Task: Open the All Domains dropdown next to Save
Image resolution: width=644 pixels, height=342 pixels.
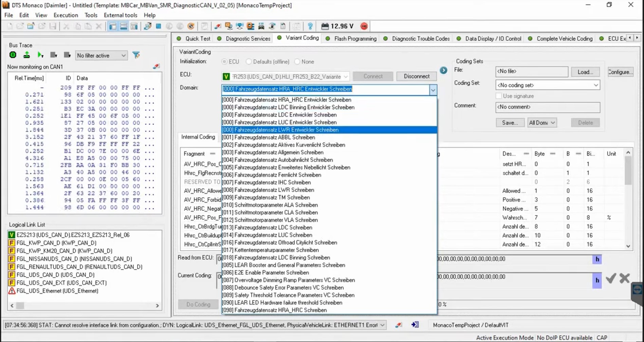Action: click(542, 122)
